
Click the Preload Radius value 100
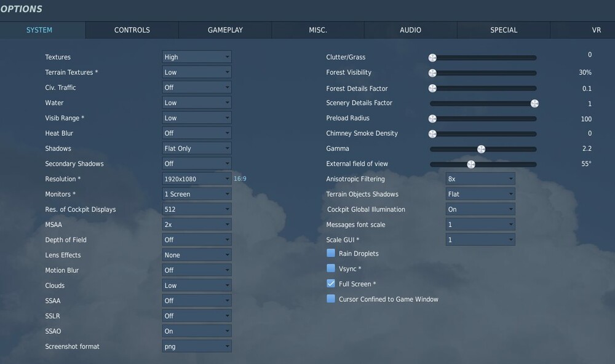point(586,119)
